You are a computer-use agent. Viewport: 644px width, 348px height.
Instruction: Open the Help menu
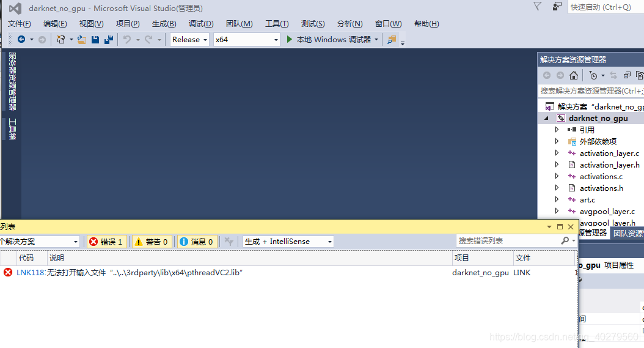[426, 24]
